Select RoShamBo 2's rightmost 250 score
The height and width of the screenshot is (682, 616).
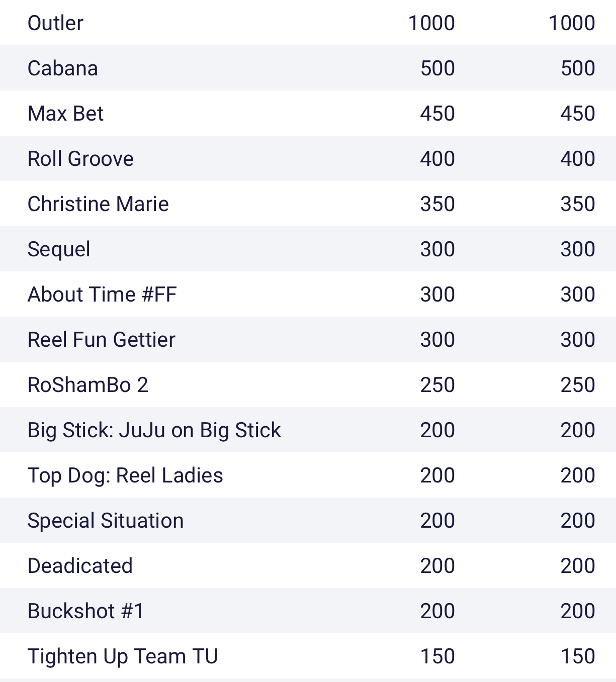(x=578, y=385)
